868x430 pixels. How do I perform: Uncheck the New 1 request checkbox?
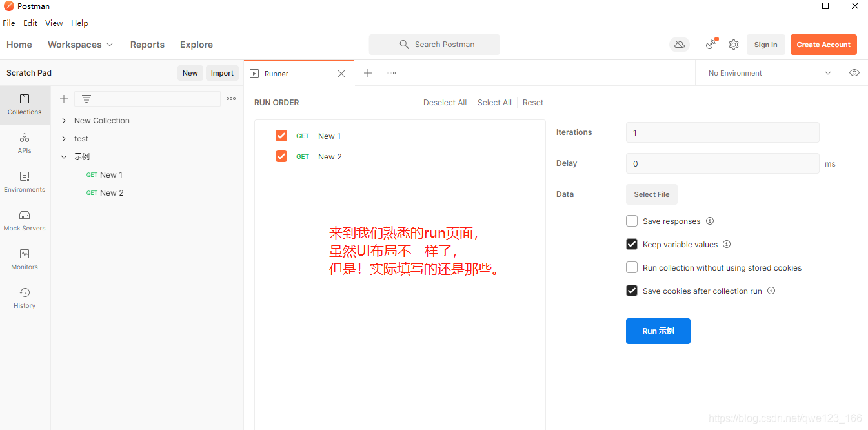[281, 136]
